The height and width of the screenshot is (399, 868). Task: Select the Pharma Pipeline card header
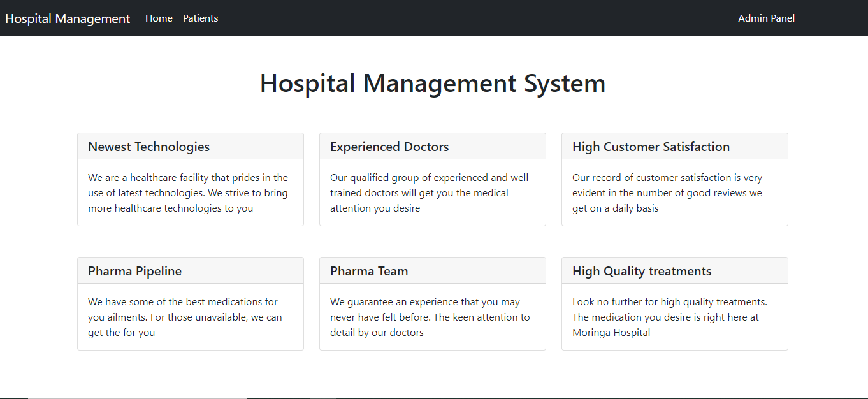(x=134, y=270)
